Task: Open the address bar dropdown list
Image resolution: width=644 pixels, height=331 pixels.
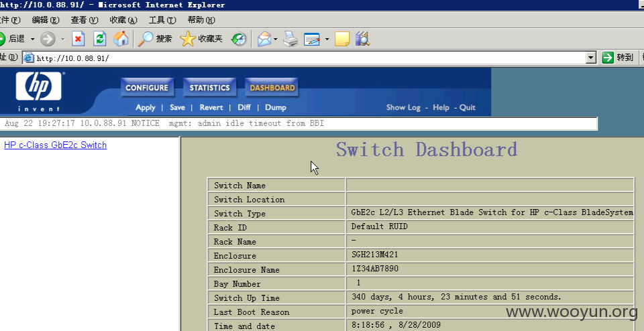Action: coord(591,58)
